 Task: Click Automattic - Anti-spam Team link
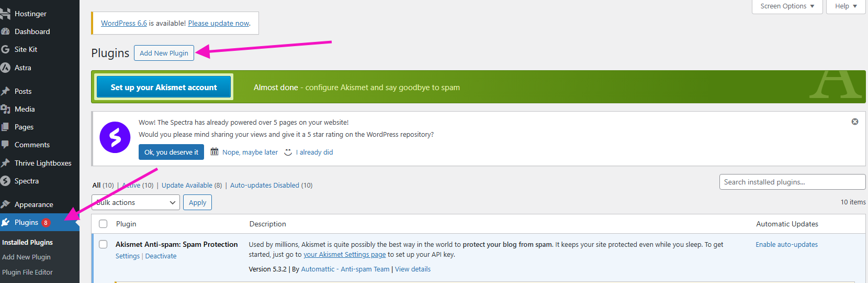pos(345,269)
